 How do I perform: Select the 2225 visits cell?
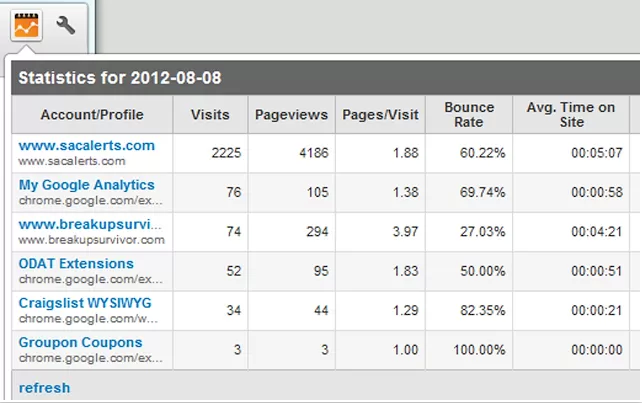(226, 153)
